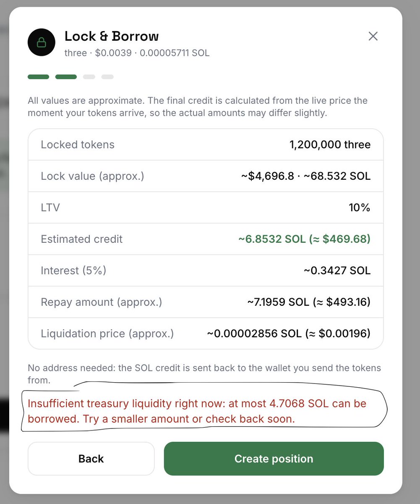
Task: Go back with the Back button
Action: coord(91,459)
